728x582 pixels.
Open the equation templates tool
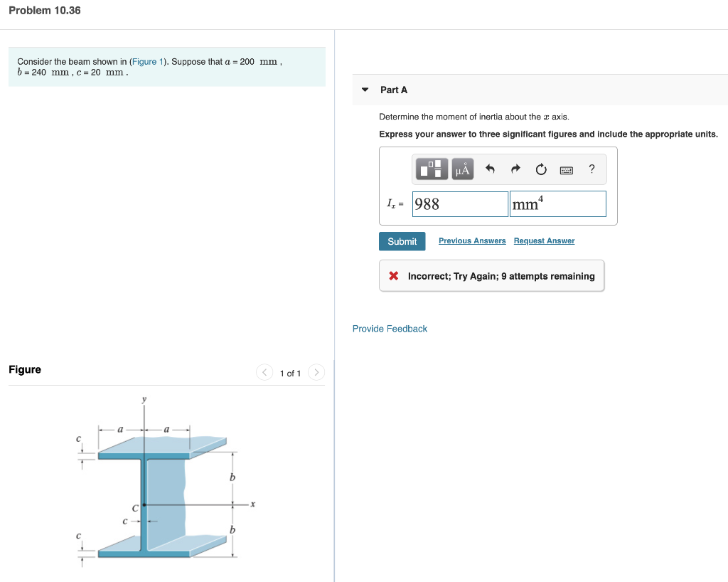click(x=433, y=169)
